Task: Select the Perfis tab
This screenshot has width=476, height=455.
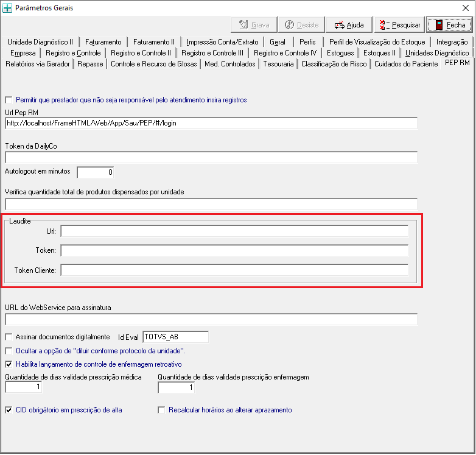Action: [307, 42]
